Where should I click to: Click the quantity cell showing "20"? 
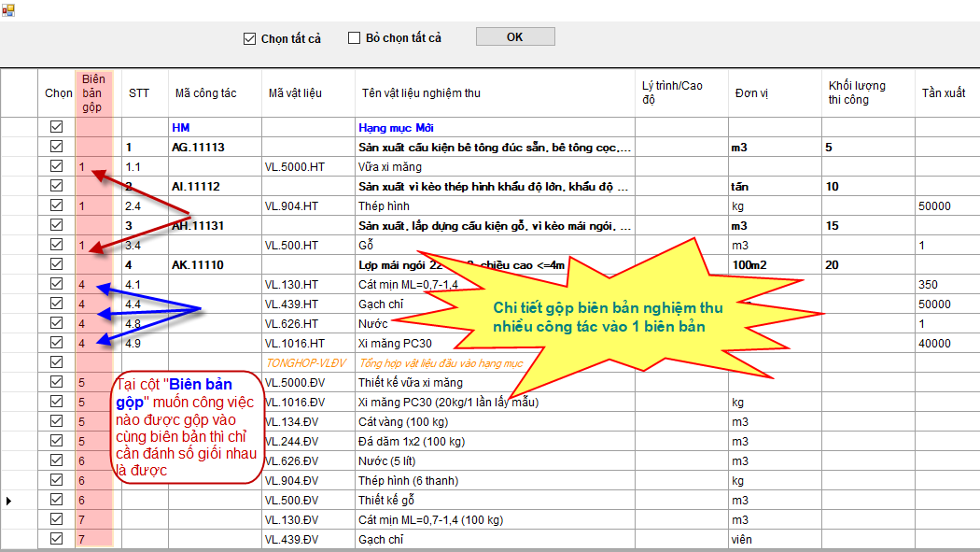(x=868, y=264)
